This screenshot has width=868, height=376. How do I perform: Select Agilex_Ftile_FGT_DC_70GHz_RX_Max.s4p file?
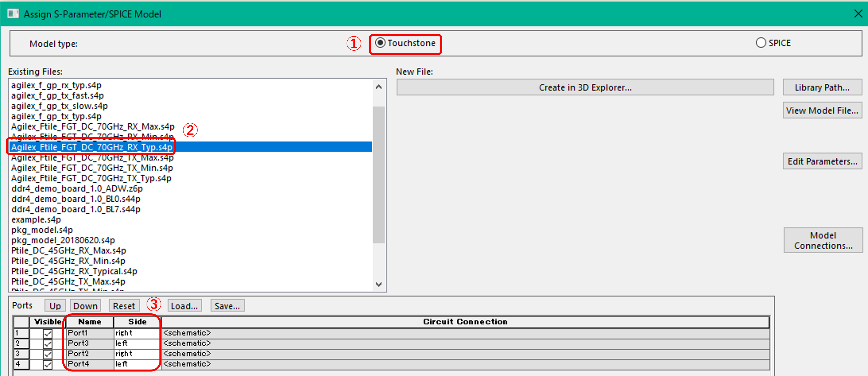[x=93, y=127]
